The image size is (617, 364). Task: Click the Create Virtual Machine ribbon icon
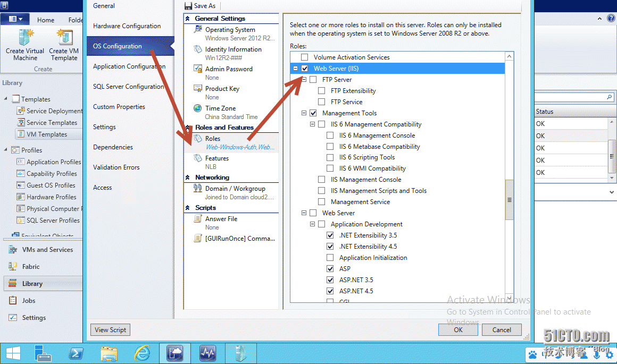coord(26,38)
